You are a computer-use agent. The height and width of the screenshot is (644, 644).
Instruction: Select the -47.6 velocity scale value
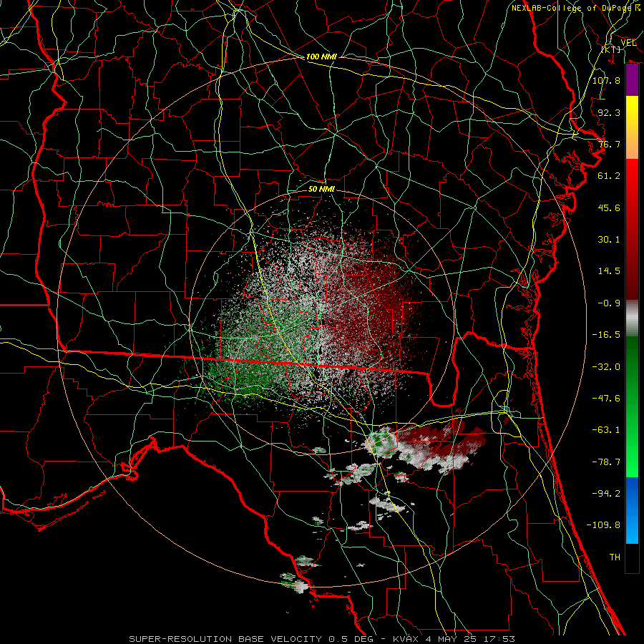coord(606,399)
